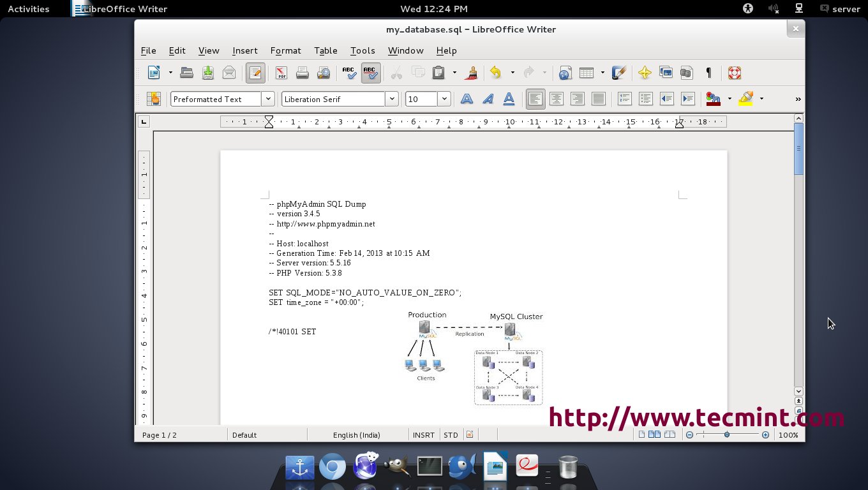This screenshot has width=868, height=490.
Task: Toggle AutoSpellcheck on or off
Action: point(371,73)
